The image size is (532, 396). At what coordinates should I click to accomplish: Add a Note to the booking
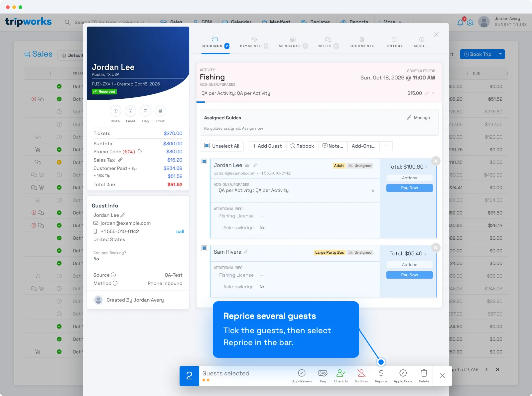click(x=115, y=111)
